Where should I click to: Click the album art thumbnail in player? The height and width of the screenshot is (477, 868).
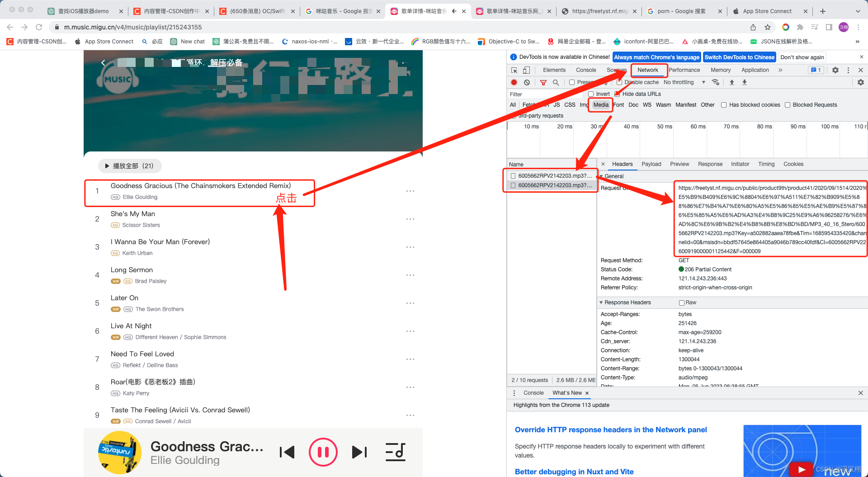(120, 453)
